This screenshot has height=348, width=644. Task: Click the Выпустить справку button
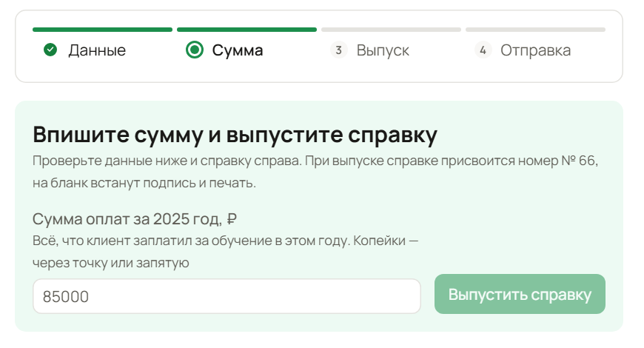(520, 294)
